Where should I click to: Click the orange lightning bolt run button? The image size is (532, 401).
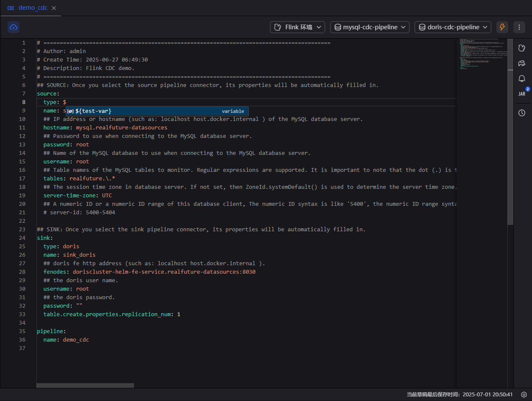[x=502, y=27]
